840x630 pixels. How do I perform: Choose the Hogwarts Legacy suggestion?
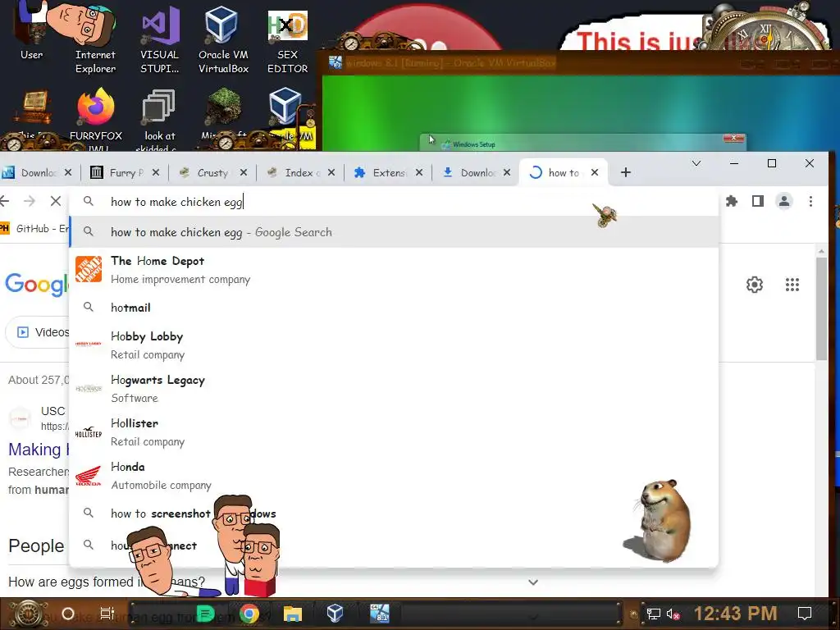[394, 388]
